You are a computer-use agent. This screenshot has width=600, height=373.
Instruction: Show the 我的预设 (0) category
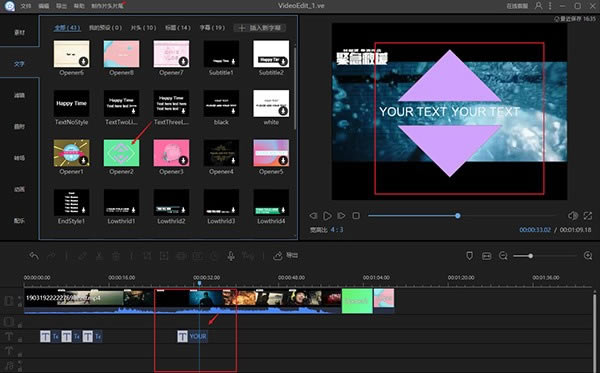105,28
